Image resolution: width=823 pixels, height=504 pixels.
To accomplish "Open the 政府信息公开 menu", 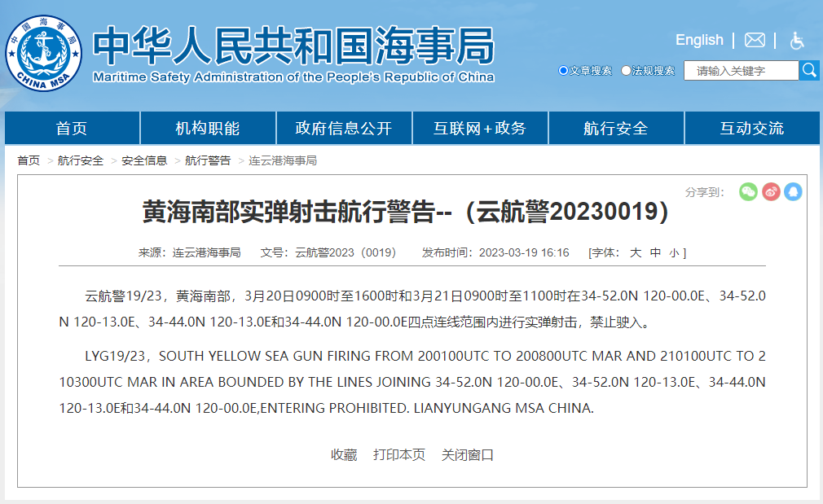I will pyautogui.click(x=344, y=127).
